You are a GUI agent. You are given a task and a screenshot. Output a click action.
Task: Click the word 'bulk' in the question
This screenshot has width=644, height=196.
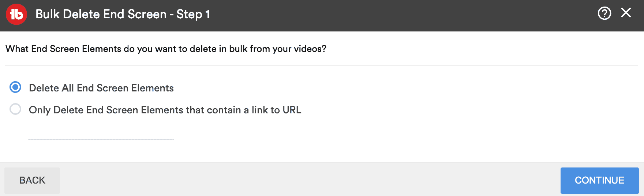[238, 49]
